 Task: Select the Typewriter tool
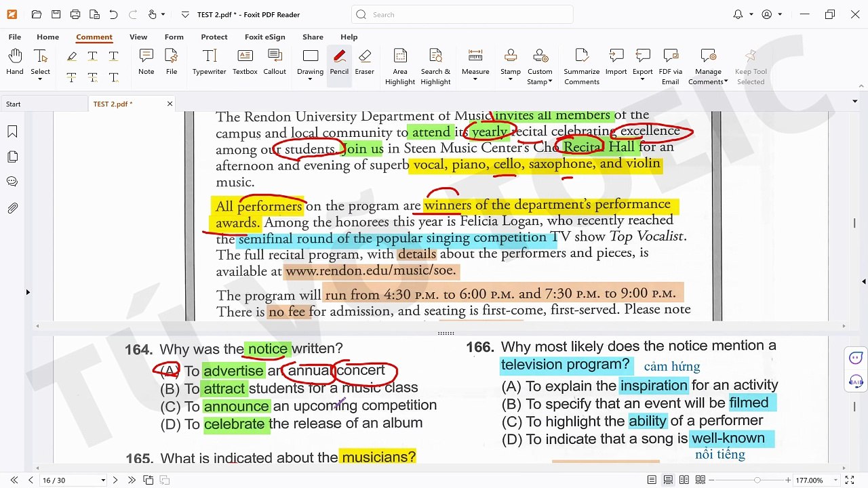(210, 62)
